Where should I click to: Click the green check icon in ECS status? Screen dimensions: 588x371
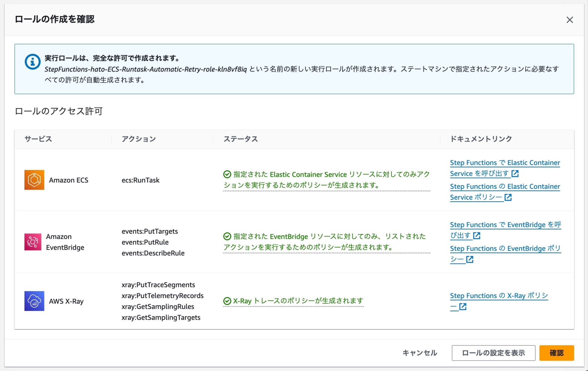click(x=227, y=174)
